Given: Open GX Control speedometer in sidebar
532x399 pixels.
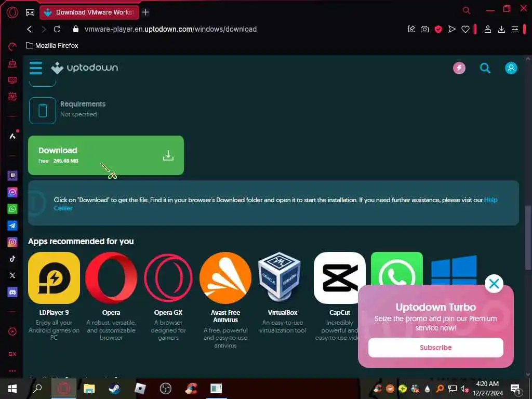Looking at the screenshot, I should tap(12, 47).
